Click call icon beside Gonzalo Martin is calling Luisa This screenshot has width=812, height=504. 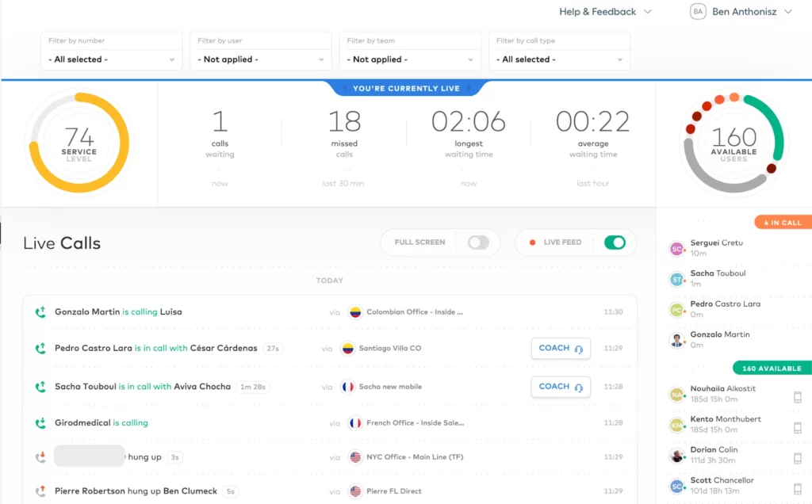point(40,312)
